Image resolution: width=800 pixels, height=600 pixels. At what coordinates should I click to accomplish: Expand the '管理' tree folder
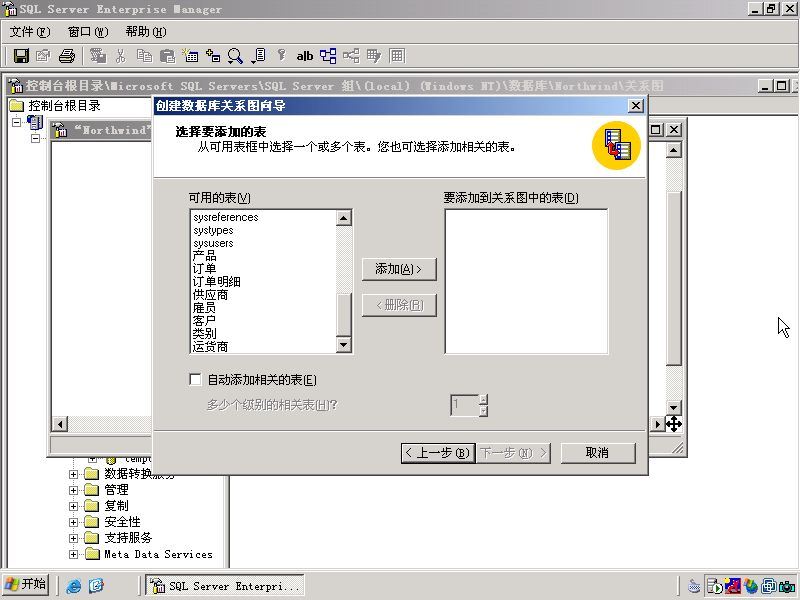click(73, 490)
